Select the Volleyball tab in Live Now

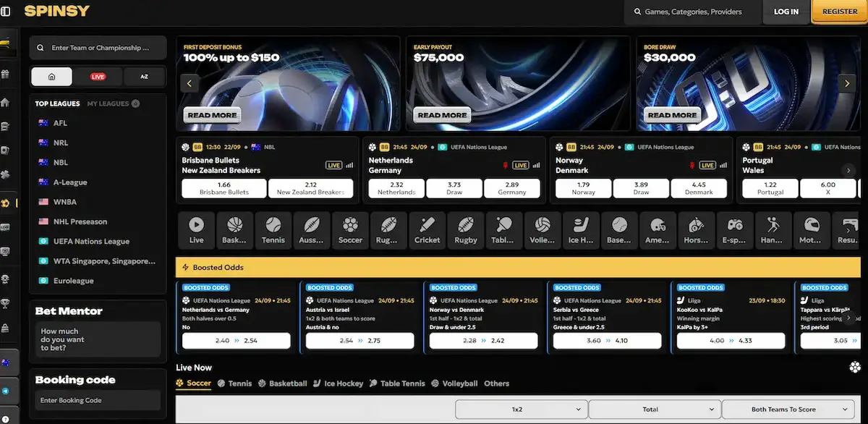[455, 383]
